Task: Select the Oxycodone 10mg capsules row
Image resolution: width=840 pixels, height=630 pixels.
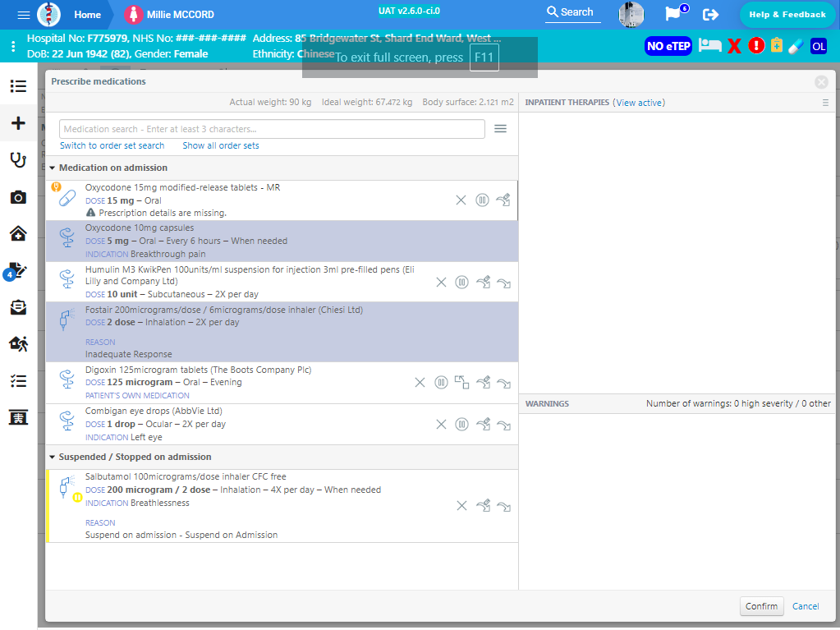Action: [x=282, y=241]
